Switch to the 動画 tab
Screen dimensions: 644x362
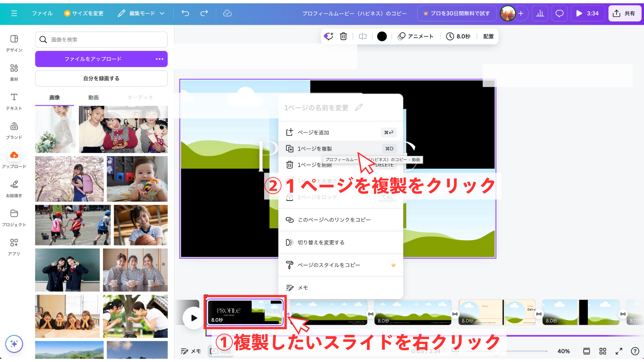point(94,98)
